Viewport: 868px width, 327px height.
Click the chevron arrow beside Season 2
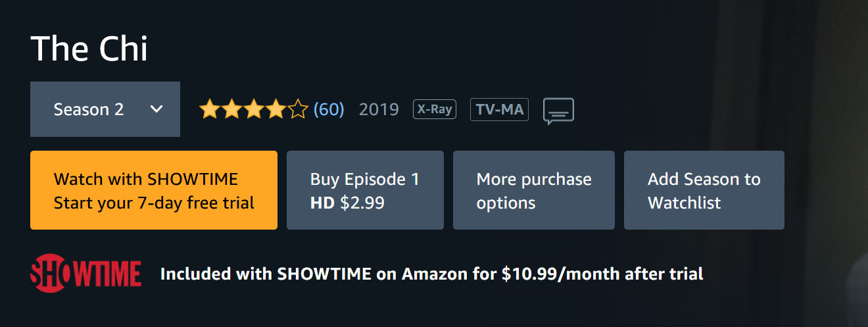click(x=157, y=109)
